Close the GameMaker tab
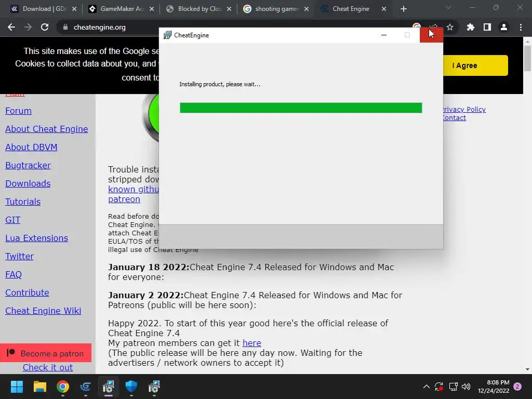The height and width of the screenshot is (399, 532). (x=152, y=9)
